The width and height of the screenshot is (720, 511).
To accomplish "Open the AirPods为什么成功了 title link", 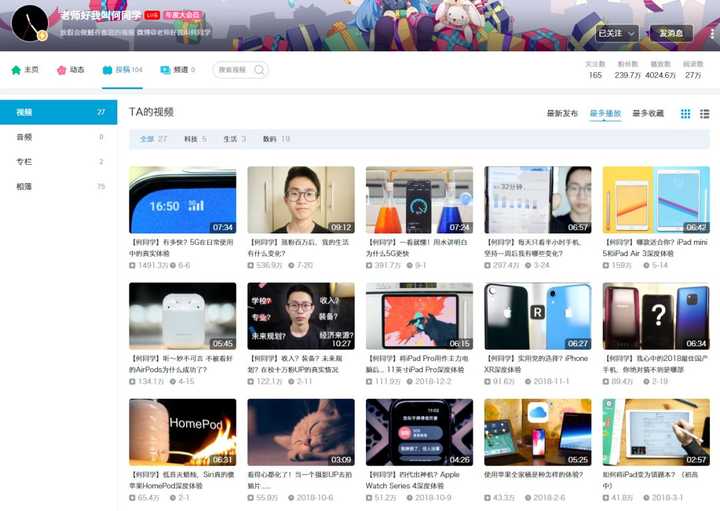I will (x=182, y=364).
